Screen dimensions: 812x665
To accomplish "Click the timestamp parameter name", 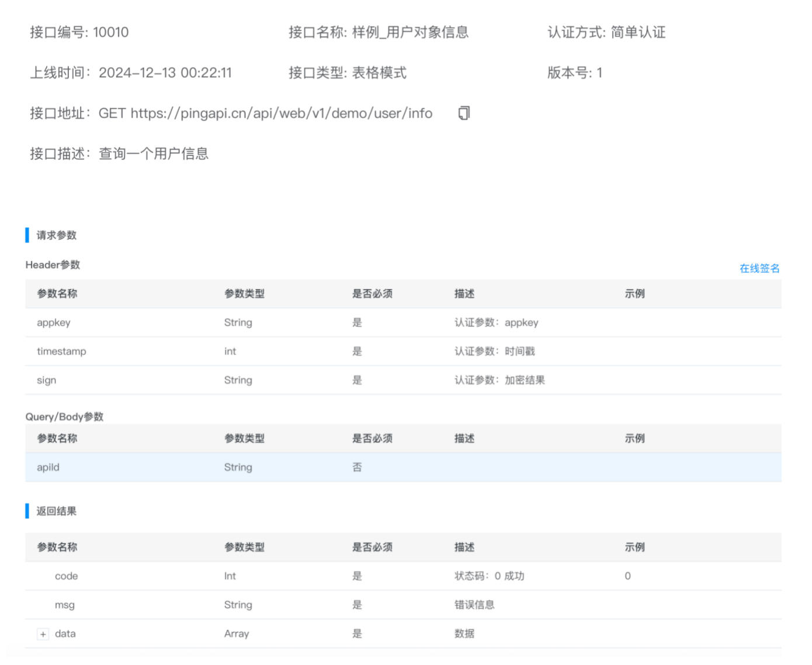I will (61, 351).
